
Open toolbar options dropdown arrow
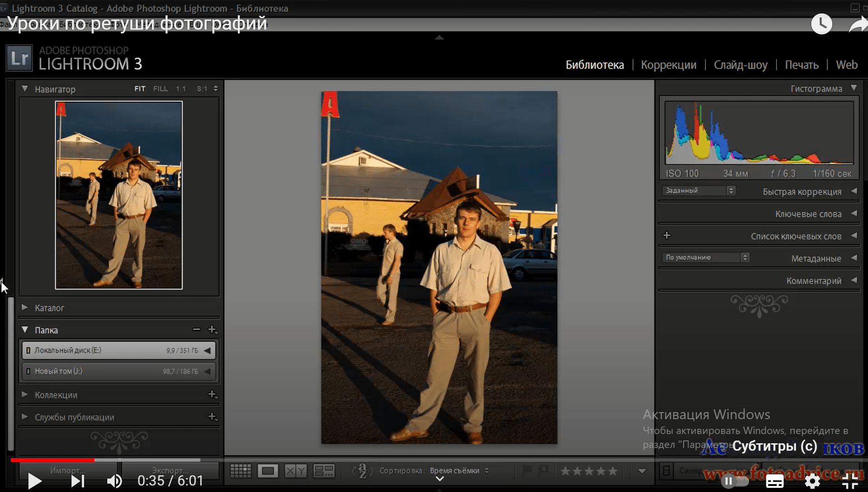(x=642, y=471)
